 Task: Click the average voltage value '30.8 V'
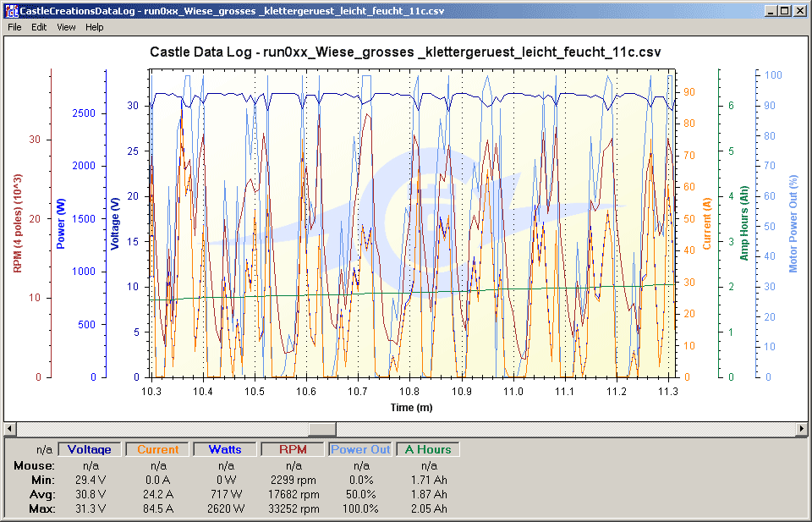pos(91,495)
